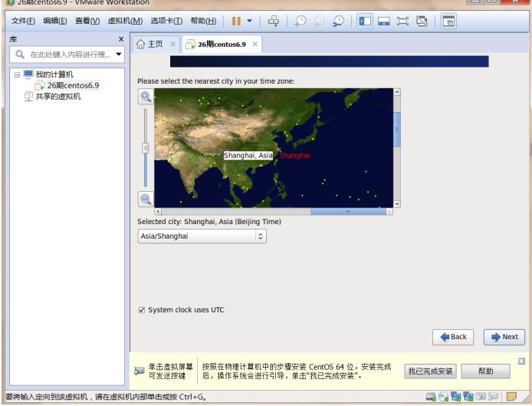Toggle the library sidebar view icon
532x406 pixels.
coord(365,21)
